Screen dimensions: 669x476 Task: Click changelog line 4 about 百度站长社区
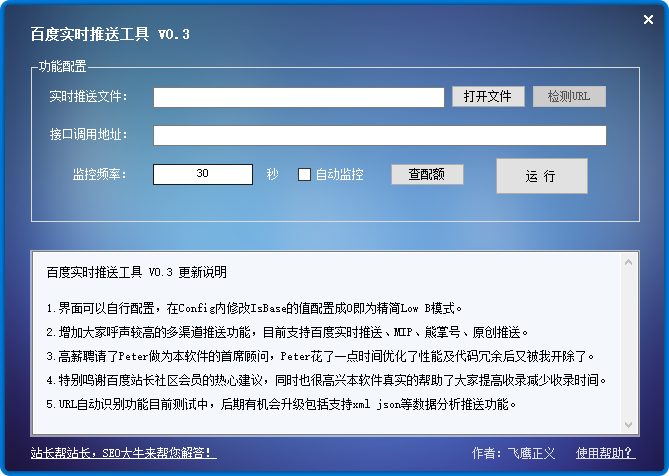(x=326, y=380)
